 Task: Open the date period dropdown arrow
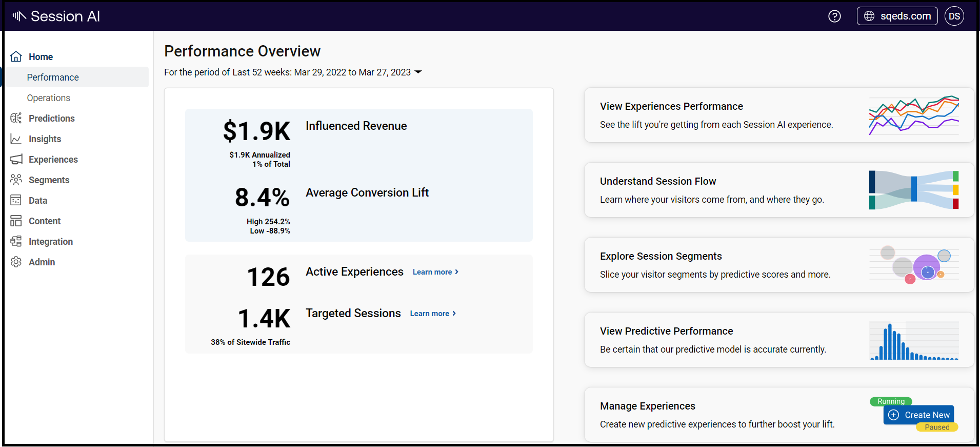click(x=418, y=72)
